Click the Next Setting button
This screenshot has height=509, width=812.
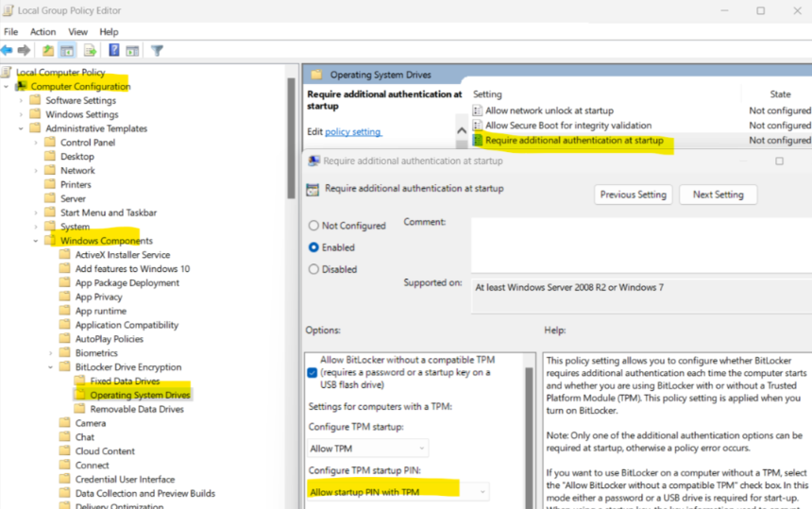(x=718, y=195)
